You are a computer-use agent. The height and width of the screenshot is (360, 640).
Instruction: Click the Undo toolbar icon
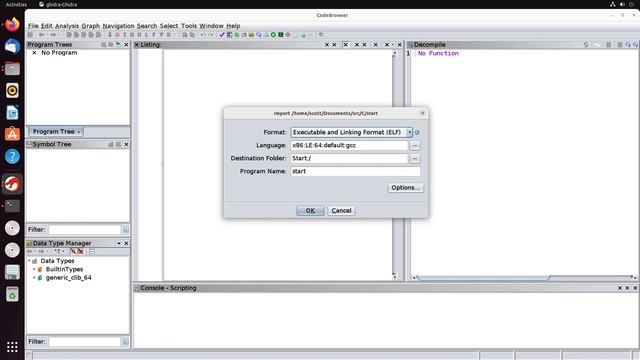pos(203,35)
